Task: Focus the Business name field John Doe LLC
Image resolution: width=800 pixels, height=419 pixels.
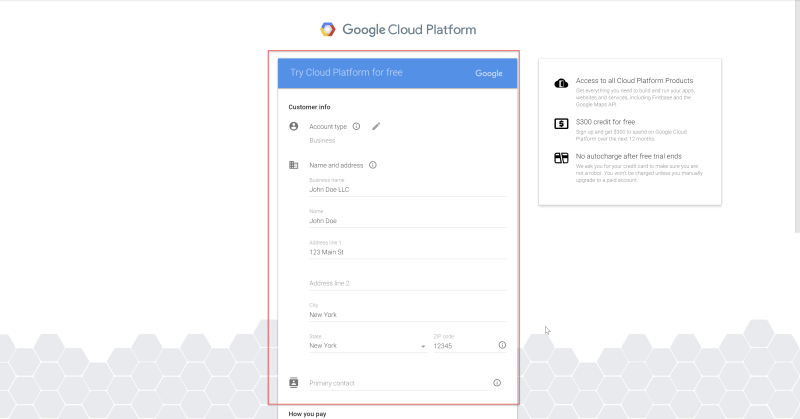Action: 408,189
